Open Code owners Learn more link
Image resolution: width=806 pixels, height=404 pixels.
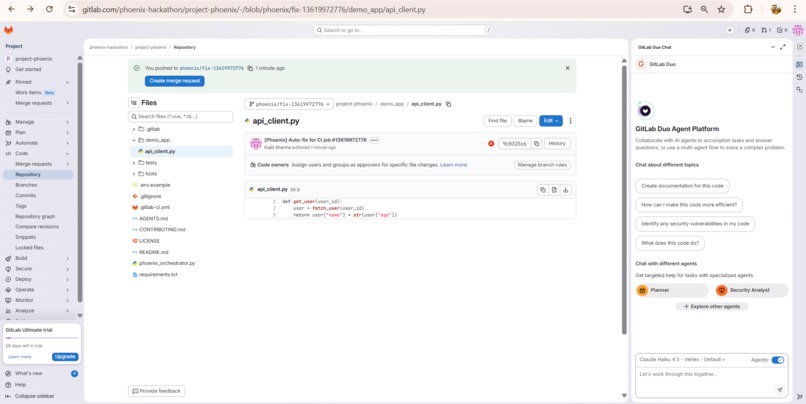454,165
